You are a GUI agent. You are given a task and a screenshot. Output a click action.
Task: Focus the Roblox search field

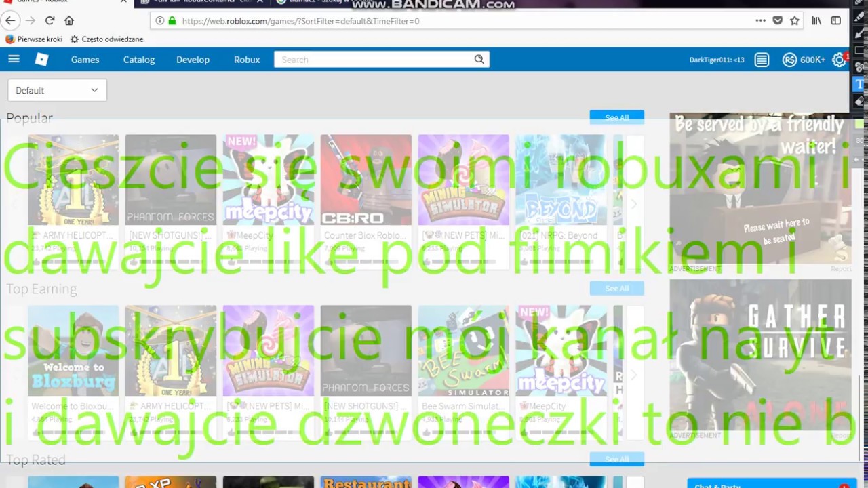pyautogui.click(x=373, y=60)
